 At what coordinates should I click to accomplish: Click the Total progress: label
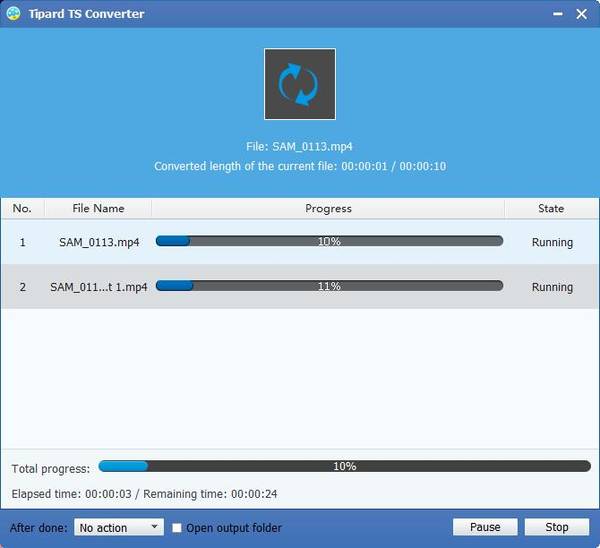click(51, 469)
